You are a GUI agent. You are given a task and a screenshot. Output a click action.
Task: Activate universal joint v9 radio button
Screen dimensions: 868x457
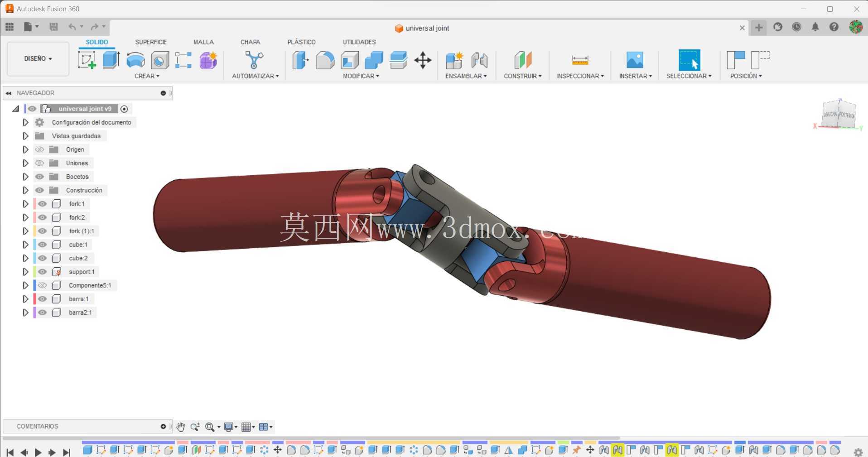[x=124, y=109]
